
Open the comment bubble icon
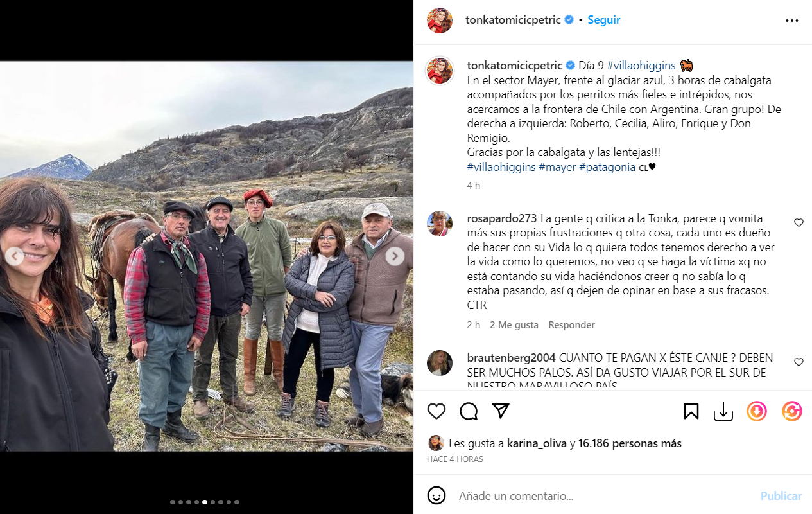pos(469,411)
